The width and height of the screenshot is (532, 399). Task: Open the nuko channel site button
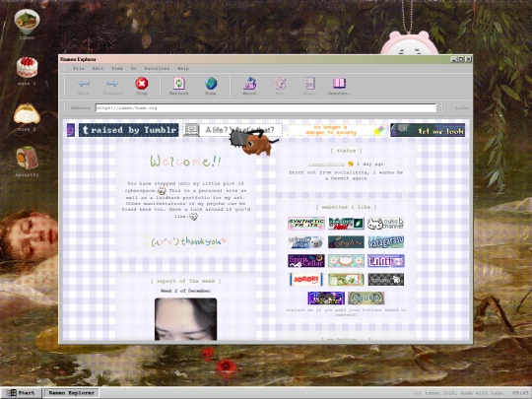[386, 224]
